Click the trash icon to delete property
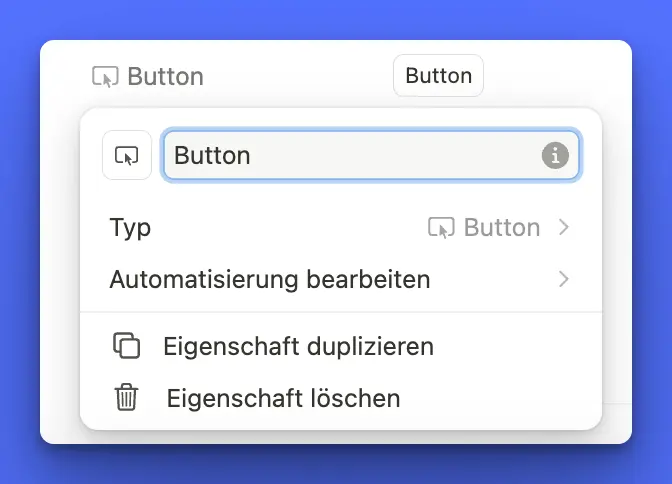672x484 pixels. click(126, 398)
